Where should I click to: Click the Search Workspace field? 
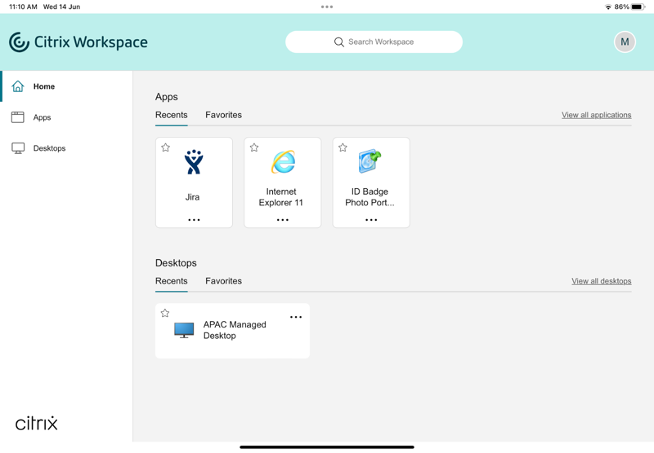[x=374, y=42]
